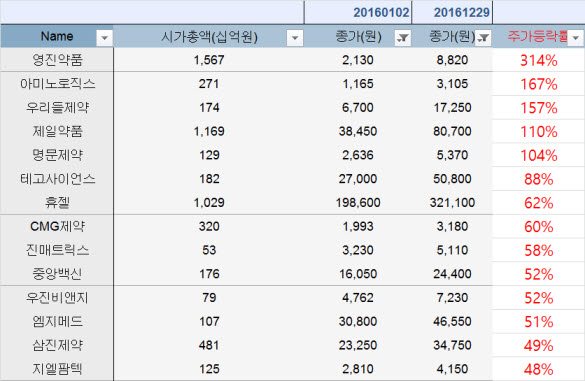Select the 8,820 closing price cell
Image resolution: width=585 pixels, height=381 pixels.
tap(452, 60)
